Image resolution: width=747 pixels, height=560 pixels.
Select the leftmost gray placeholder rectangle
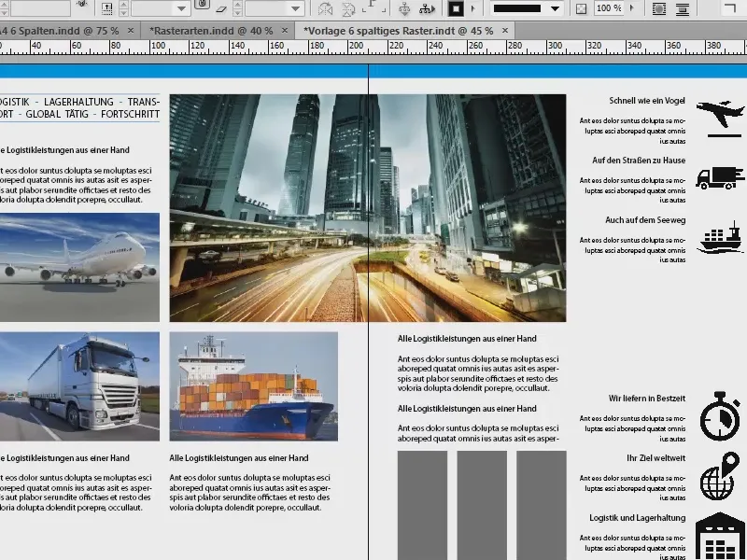tap(423, 505)
